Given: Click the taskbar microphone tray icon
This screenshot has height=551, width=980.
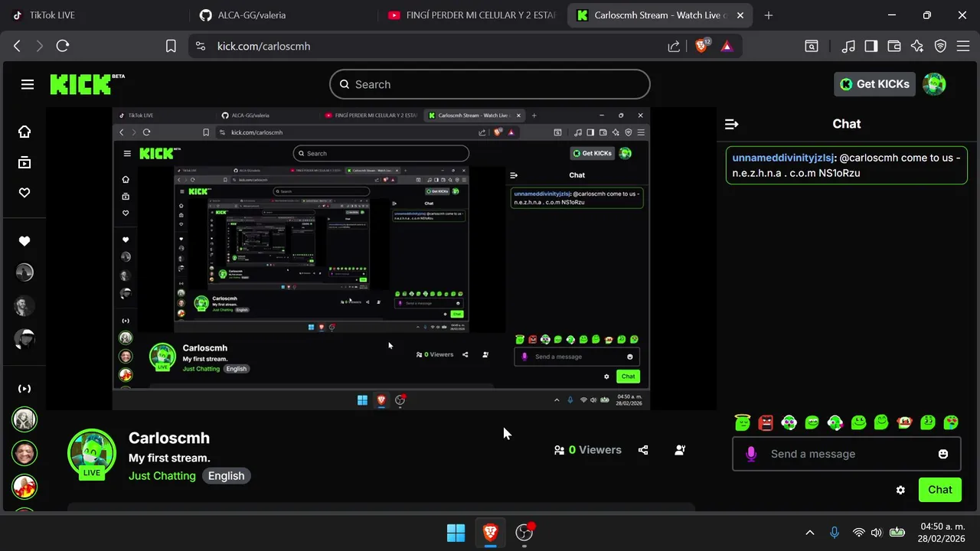Looking at the screenshot, I should [x=835, y=533].
